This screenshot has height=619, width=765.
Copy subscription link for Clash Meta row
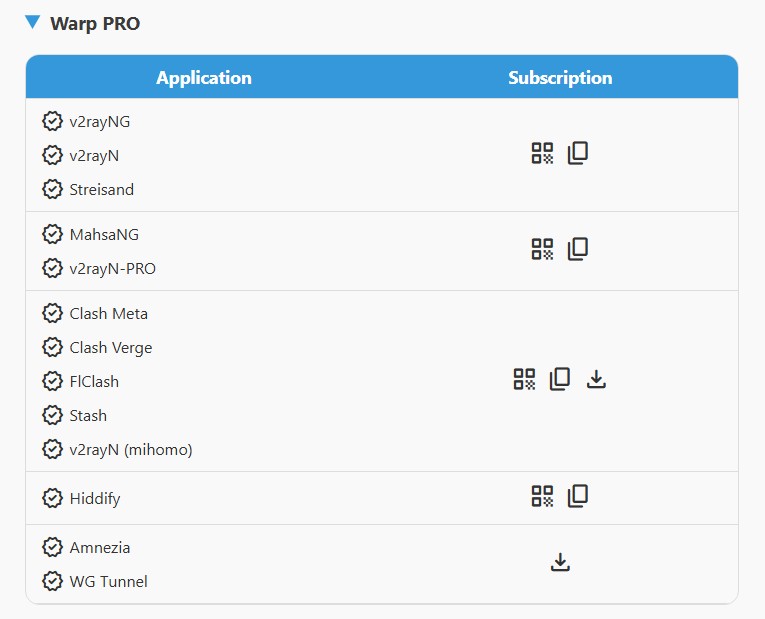pyautogui.click(x=560, y=380)
